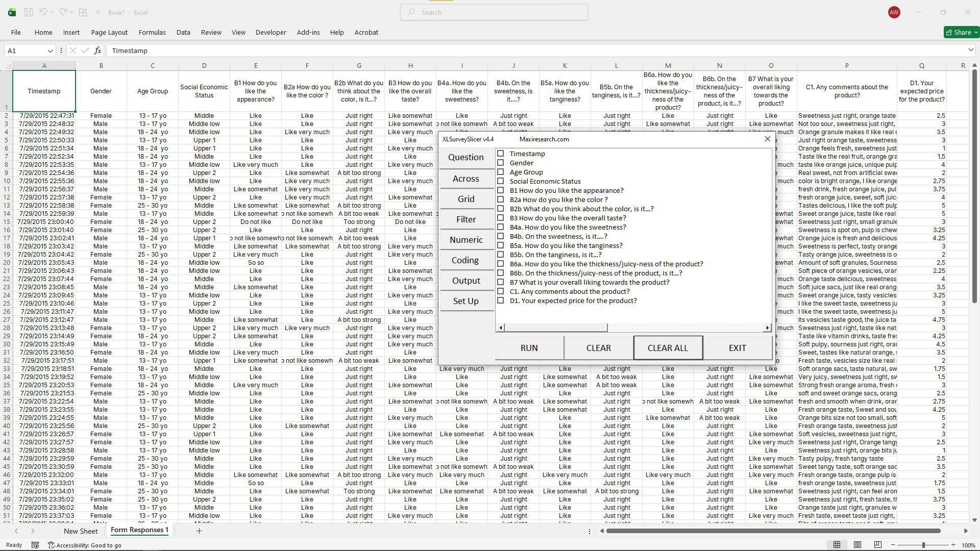Add a new sheet with plus icon
Image resolution: width=980 pixels, height=551 pixels.
(x=199, y=531)
